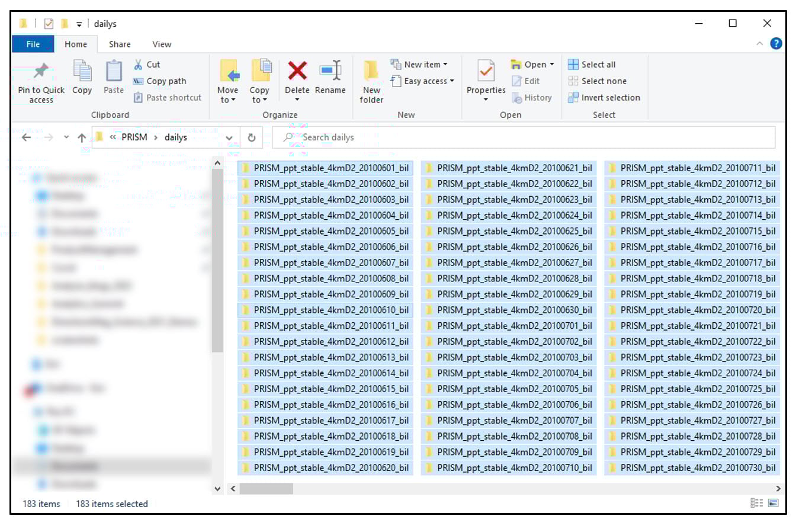Select folder PRISM_ppt_stable_4kmD2_20100710_bil

(x=509, y=468)
